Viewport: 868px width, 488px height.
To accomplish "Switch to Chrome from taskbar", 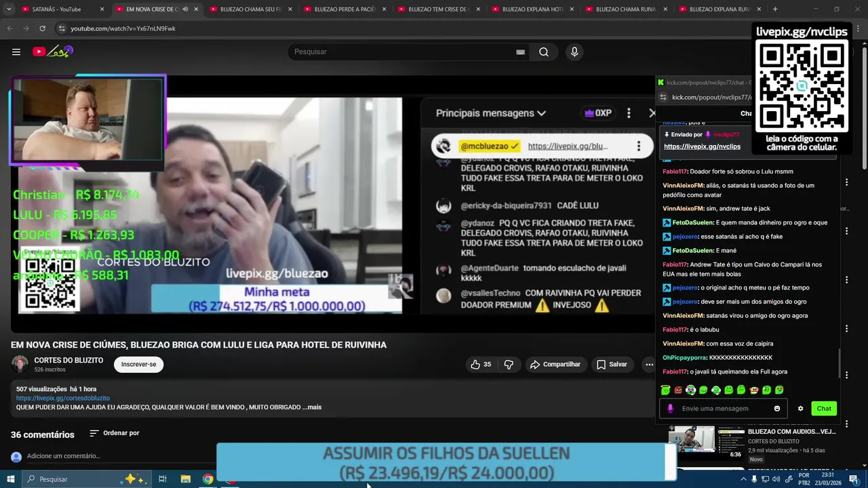I will (x=208, y=479).
